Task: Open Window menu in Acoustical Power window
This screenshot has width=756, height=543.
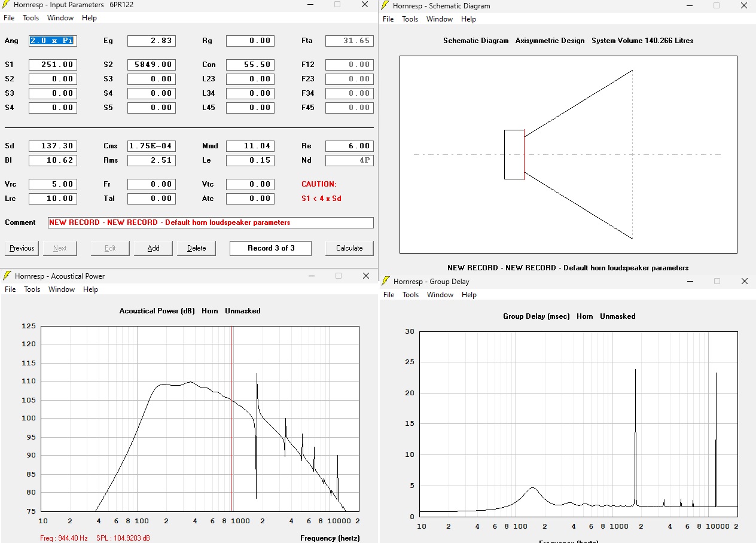Action: tap(62, 289)
